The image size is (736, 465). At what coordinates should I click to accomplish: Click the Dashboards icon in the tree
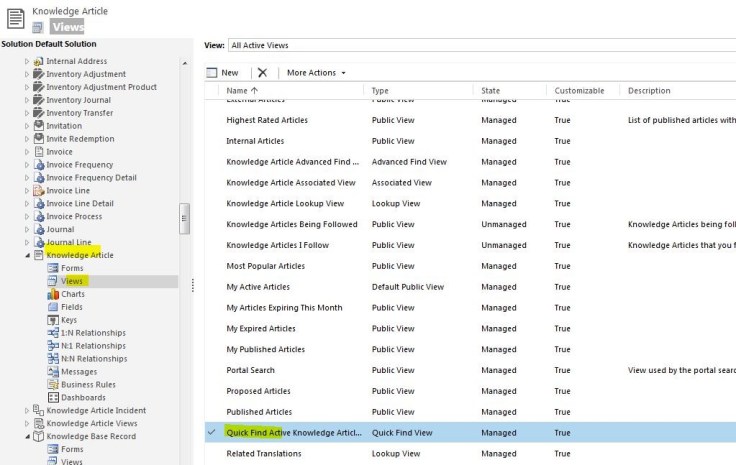pos(52,398)
